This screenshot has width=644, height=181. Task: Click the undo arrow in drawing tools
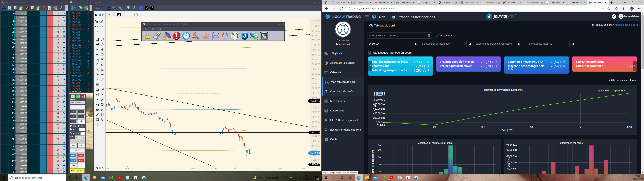click(97, 27)
